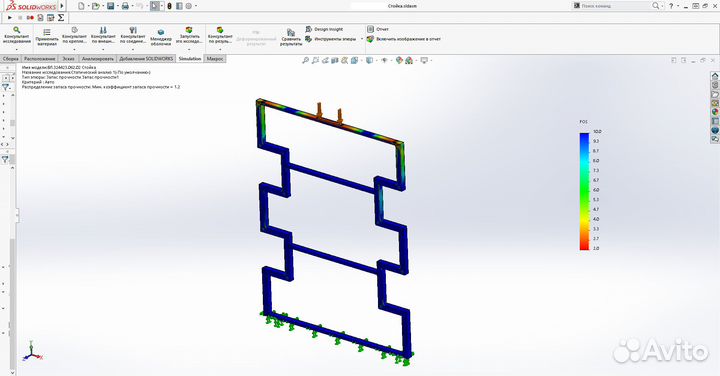Open the Options gear icon
Viewport: 720px width, 376px height.
[x=189, y=6]
